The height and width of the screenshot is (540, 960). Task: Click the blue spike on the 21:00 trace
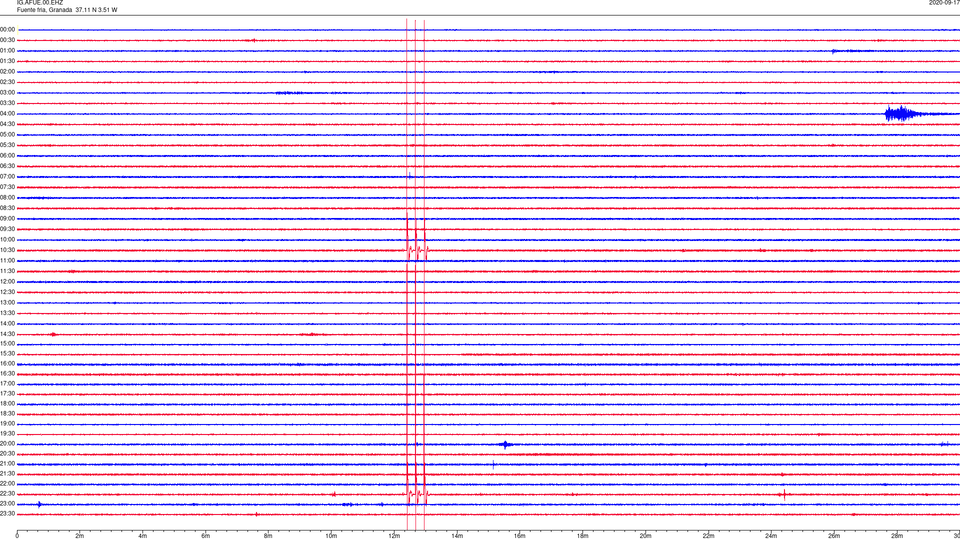click(493, 464)
